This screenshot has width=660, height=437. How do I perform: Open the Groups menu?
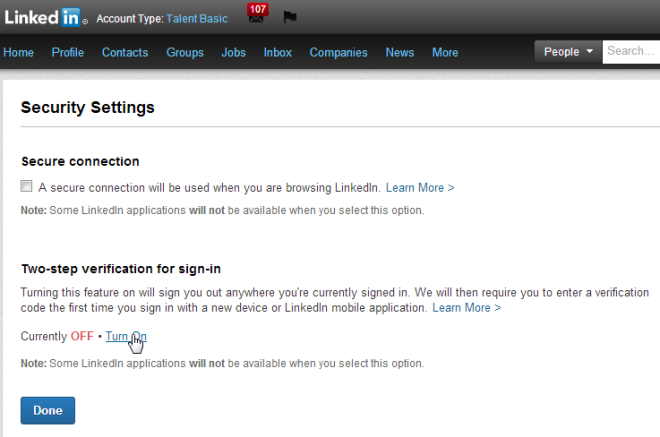click(x=185, y=52)
